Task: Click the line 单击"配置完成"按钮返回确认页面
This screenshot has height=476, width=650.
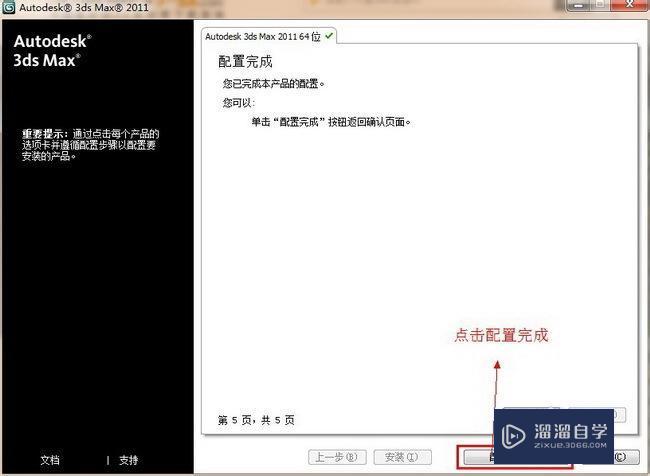Action: [331, 122]
